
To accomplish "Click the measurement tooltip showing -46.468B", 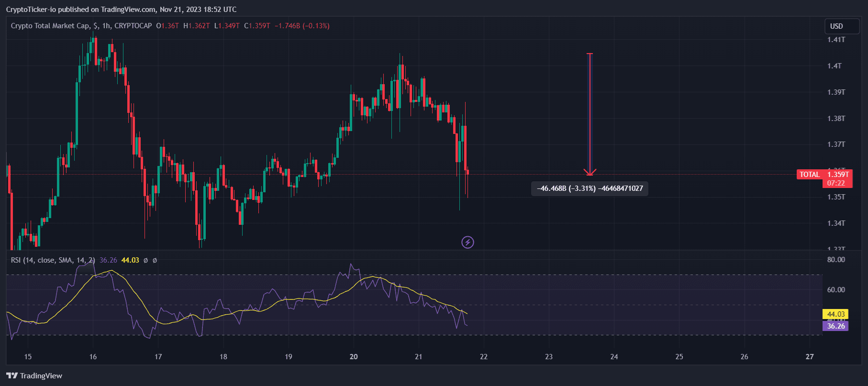I will click(x=590, y=188).
